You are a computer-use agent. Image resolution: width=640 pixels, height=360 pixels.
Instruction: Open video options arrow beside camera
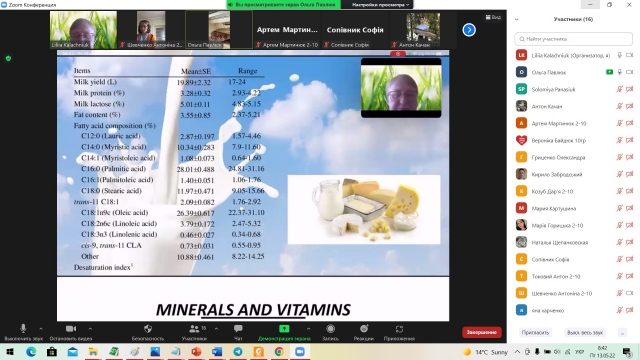click(x=90, y=329)
